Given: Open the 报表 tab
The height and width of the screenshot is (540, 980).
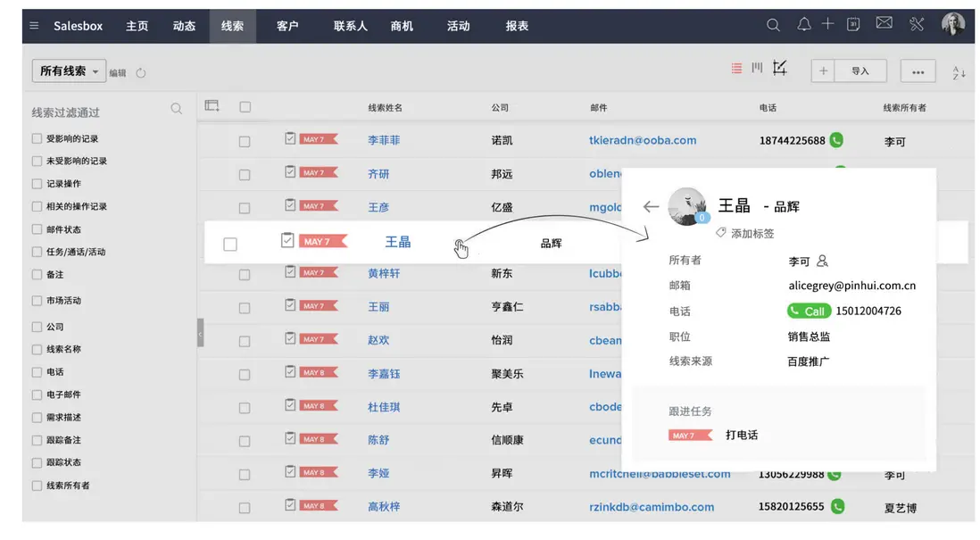Looking at the screenshot, I should [x=517, y=26].
